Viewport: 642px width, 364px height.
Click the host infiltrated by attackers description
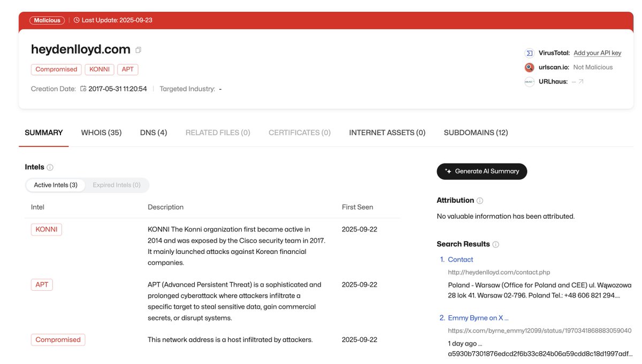tap(230, 339)
